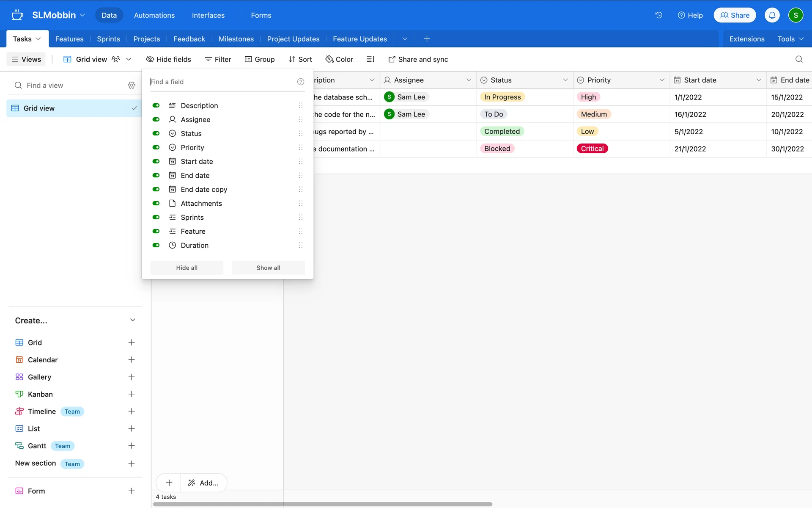
Task: Hide the End date copy field
Action: point(156,190)
